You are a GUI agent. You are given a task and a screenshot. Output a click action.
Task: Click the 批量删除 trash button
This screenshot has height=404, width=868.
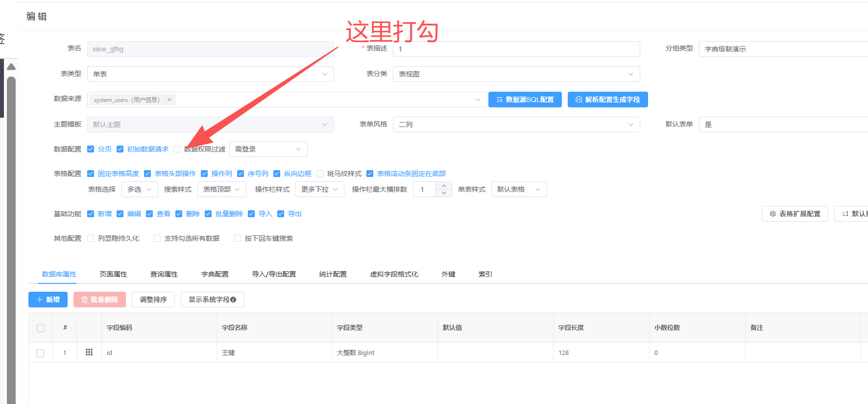[x=99, y=300]
